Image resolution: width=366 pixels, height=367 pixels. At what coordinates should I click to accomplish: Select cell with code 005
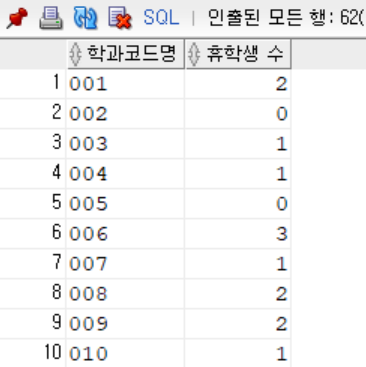(x=125, y=204)
